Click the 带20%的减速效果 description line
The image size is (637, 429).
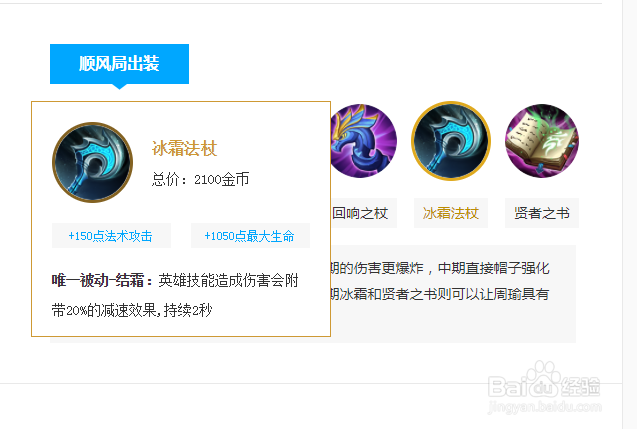click(x=132, y=310)
